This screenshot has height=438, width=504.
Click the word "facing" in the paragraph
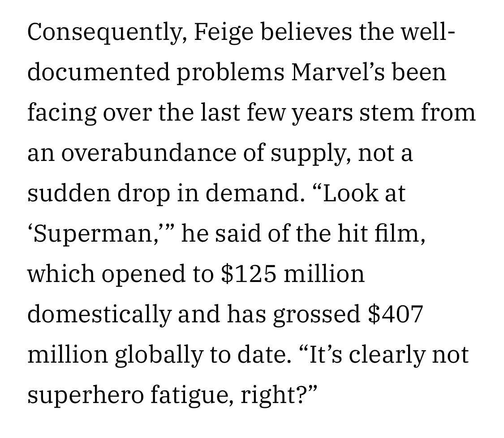point(61,113)
